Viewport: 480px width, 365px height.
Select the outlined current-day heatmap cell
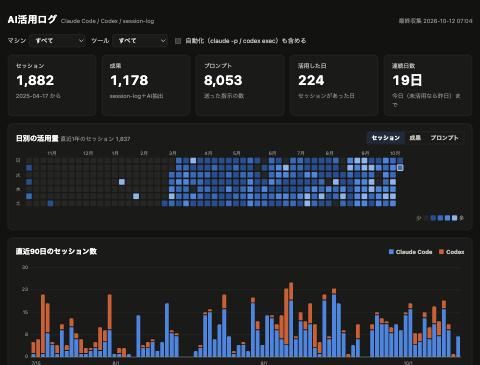pos(400,168)
